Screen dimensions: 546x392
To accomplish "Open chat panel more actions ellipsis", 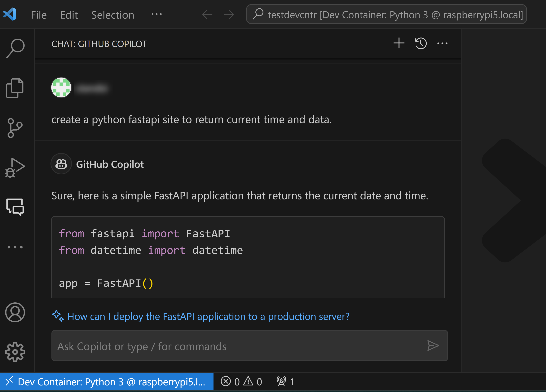I will point(442,43).
